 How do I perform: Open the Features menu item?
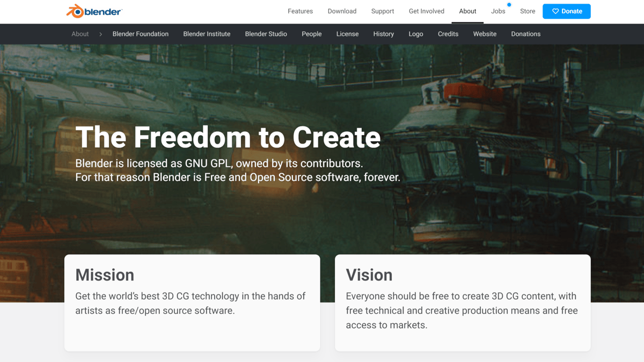(300, 11)
